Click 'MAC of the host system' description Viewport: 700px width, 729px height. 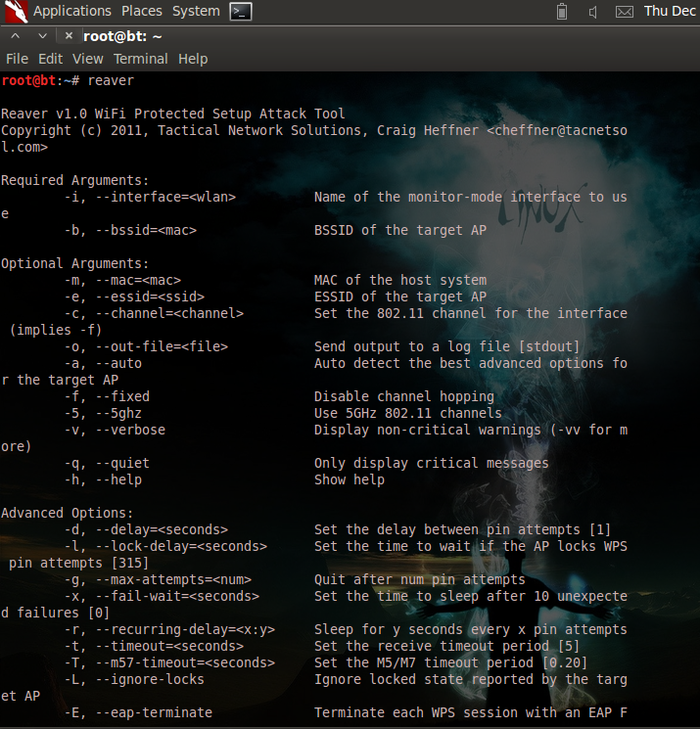pyautogui.click(x=400, y=281)
